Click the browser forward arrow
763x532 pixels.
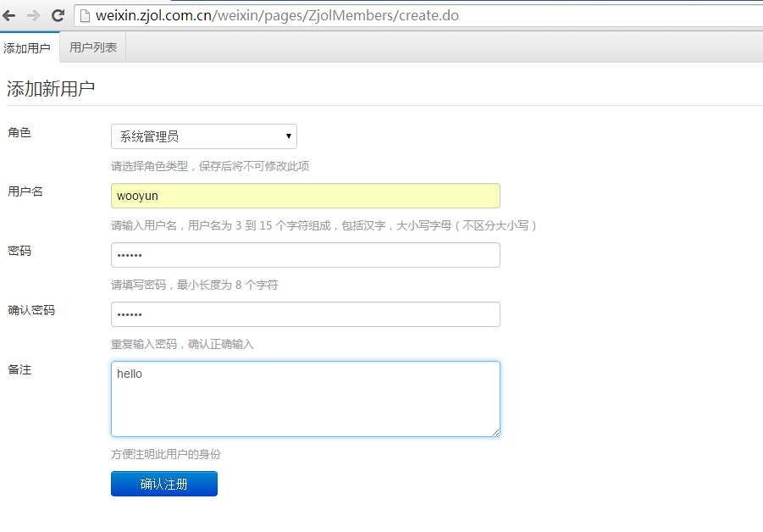tap(33, 15)
